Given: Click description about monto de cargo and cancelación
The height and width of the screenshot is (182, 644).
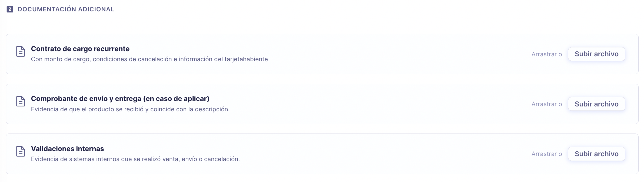Looking at the screenshot, I should 149,59.
